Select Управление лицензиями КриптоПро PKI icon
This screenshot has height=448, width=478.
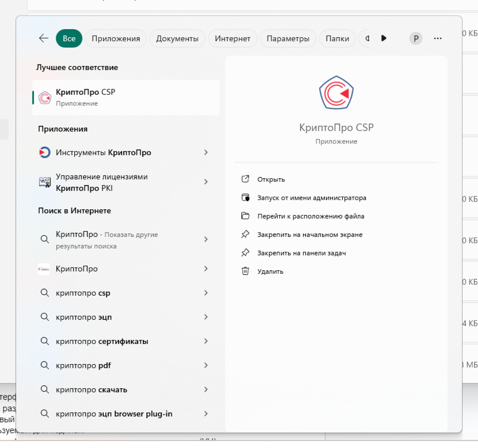tap(45, 182)
